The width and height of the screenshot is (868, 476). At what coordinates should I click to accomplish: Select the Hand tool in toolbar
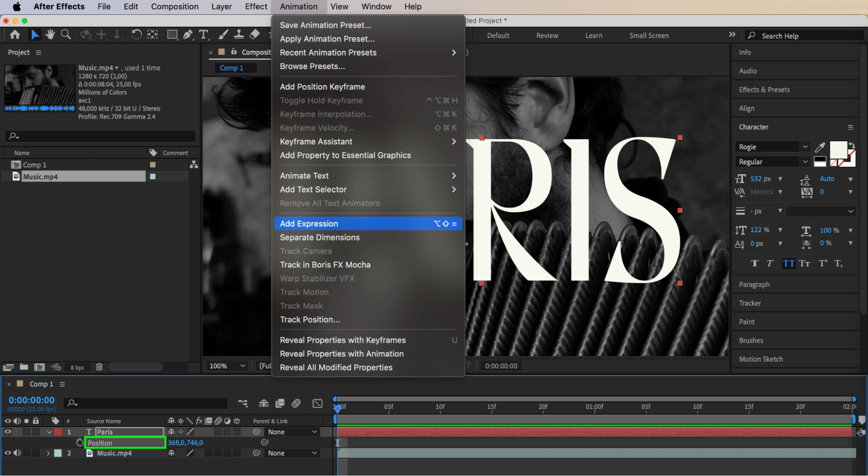click(50, 35)
